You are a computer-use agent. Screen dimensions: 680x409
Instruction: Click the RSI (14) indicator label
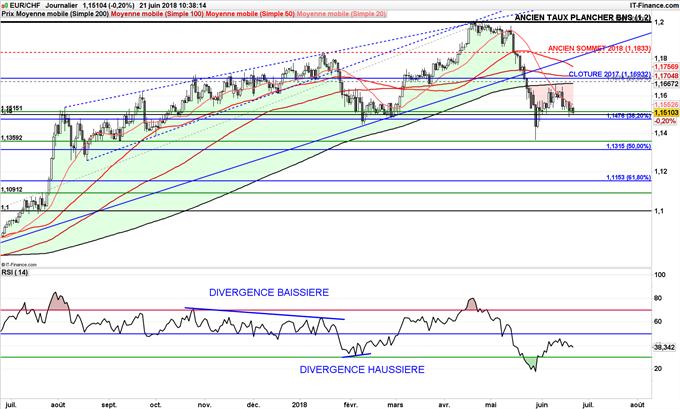(15, 272)
